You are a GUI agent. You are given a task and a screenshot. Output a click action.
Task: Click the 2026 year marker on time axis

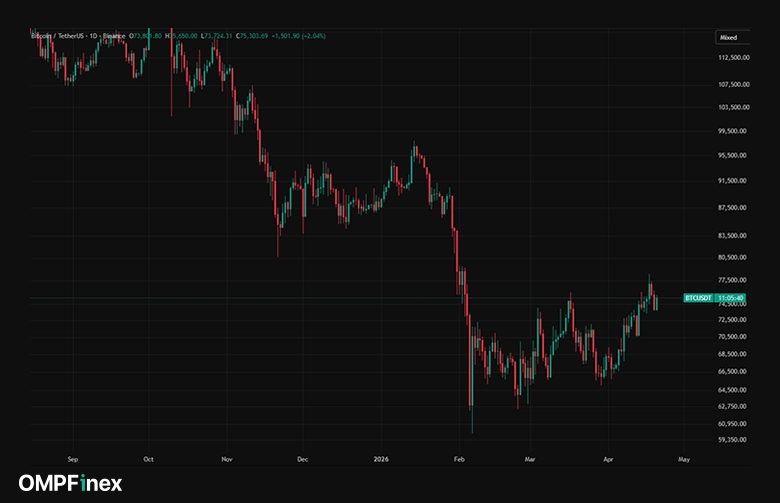coord(381,459)
